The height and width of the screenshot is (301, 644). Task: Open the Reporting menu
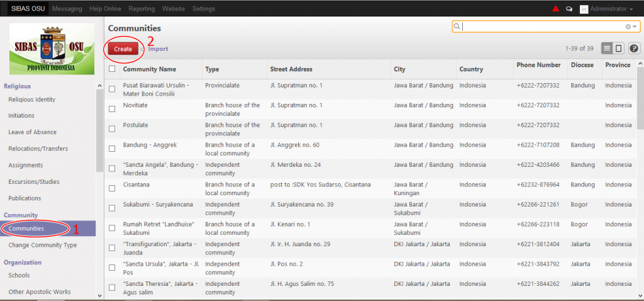(142, 9)
